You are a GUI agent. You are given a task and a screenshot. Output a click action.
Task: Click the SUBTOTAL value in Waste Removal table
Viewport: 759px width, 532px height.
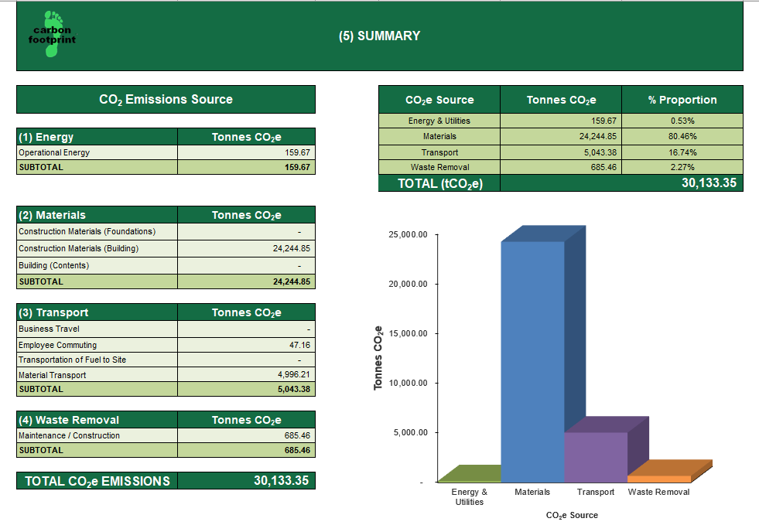point(297,450)
